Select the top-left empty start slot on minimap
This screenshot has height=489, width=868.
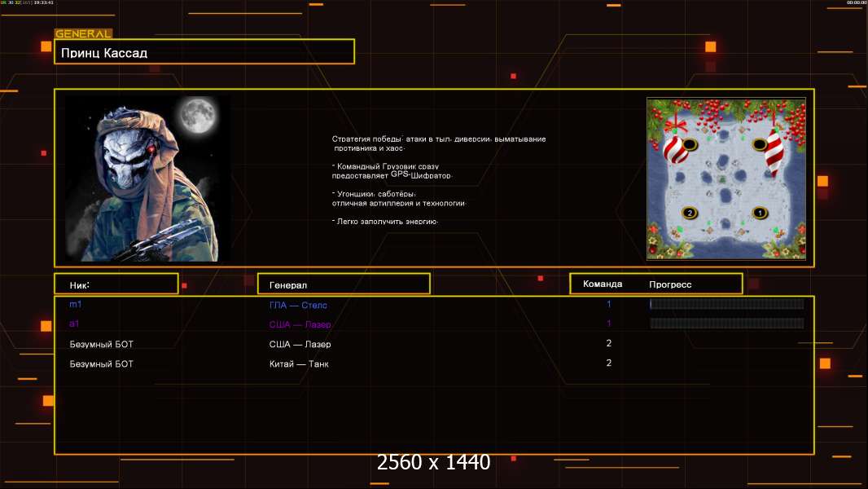click(689, 144)
